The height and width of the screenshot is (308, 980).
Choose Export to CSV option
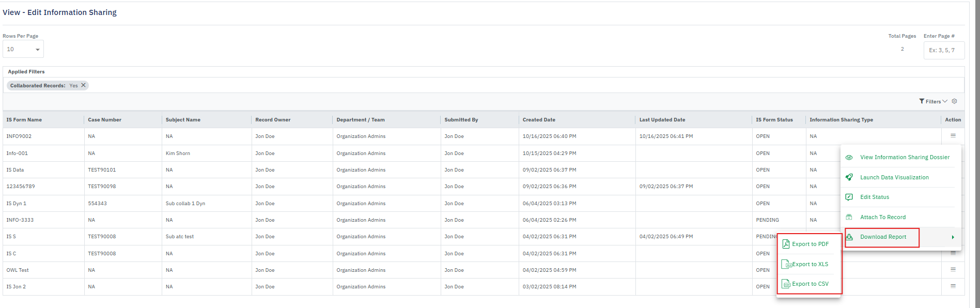click(x=810, y=284)
